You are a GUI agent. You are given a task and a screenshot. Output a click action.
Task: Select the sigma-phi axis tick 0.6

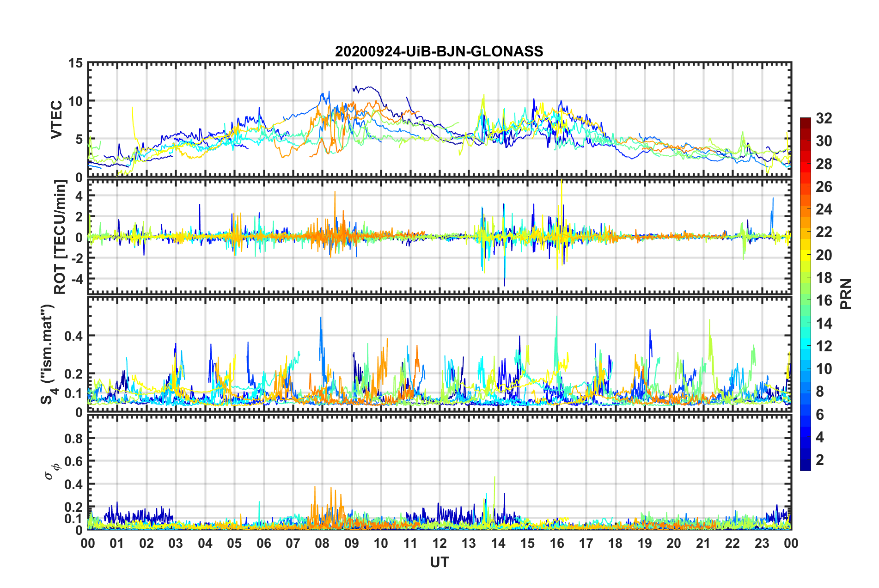click(73, 461)
